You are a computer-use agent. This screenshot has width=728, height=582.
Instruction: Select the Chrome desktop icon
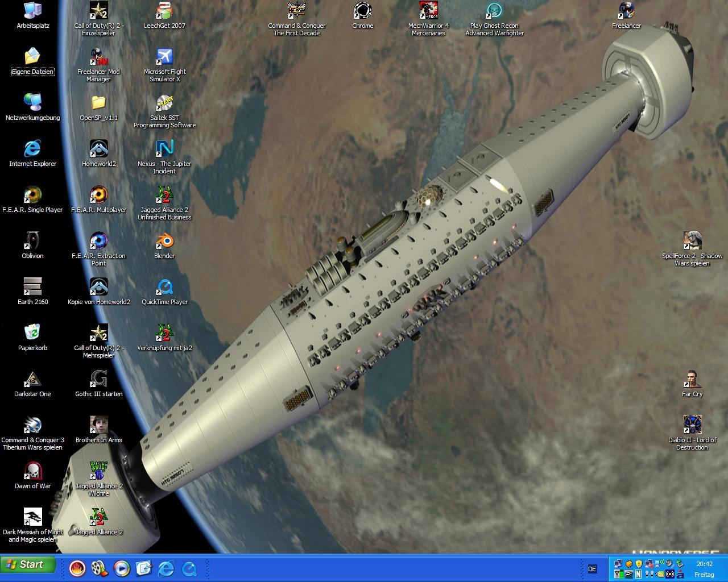(362, 11)
